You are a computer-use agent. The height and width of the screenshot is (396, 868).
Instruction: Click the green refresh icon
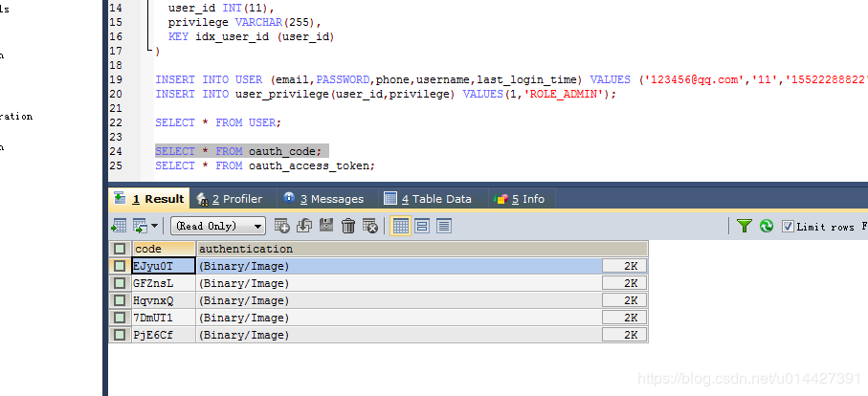click(x=767, y=226)
